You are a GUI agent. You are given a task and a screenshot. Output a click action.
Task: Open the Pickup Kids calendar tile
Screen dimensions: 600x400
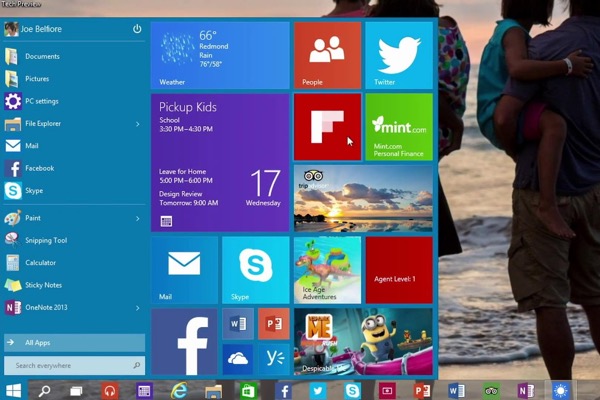[220, 163]
